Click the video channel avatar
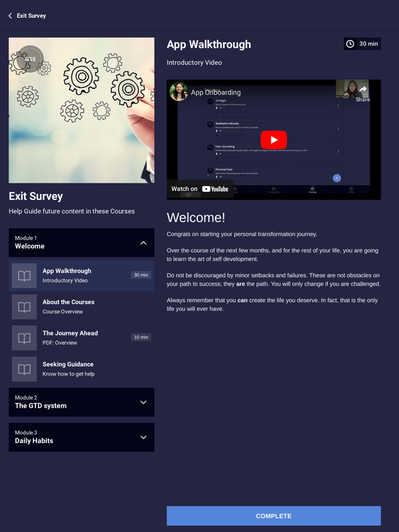The height and width of the screenshot is (532, 399). click(179, 92)
